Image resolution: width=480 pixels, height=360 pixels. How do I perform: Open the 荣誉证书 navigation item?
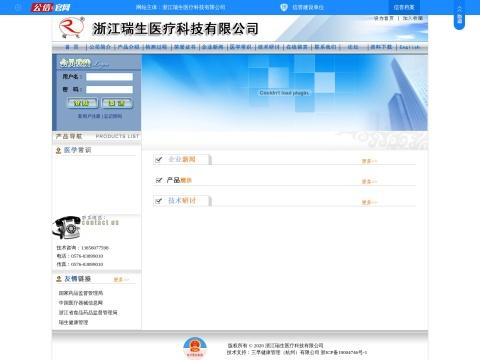click(x=185, y=47)
